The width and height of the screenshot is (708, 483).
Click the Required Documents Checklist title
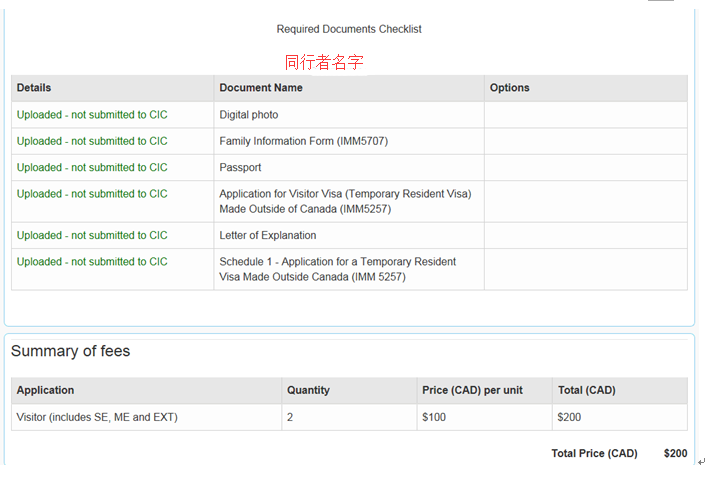tap(349, 29)
